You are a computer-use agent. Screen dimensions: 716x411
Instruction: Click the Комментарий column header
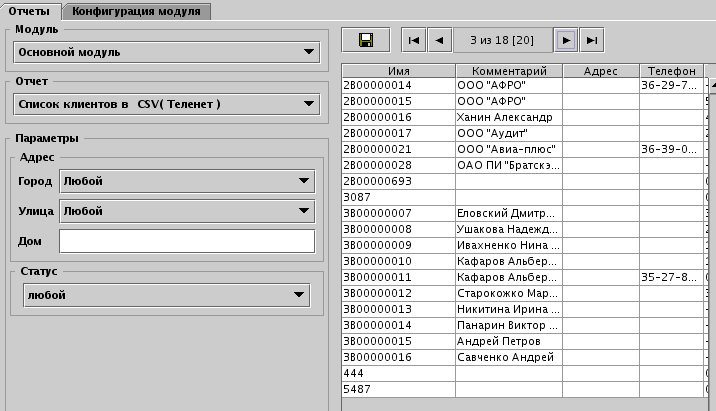pos(508,71)
